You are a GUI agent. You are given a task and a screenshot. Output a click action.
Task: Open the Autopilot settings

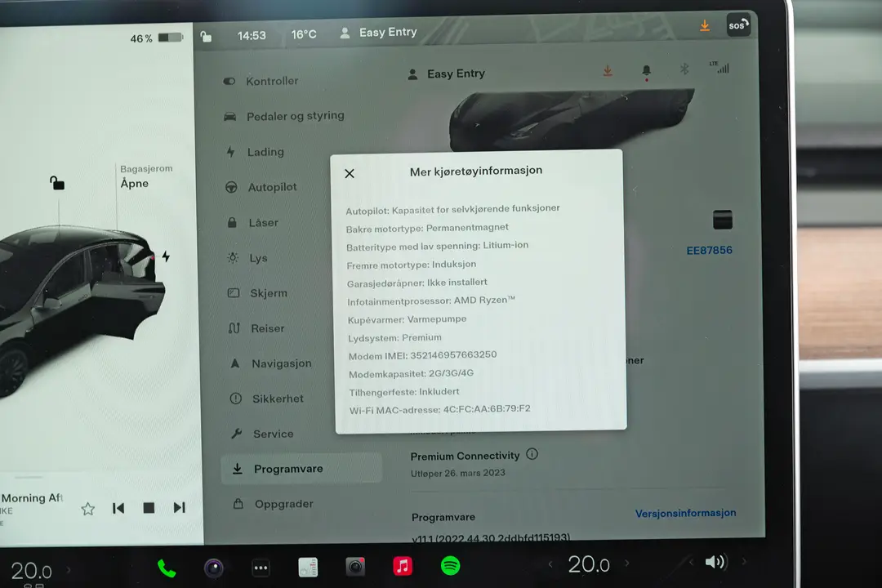(x=261, y=187)
